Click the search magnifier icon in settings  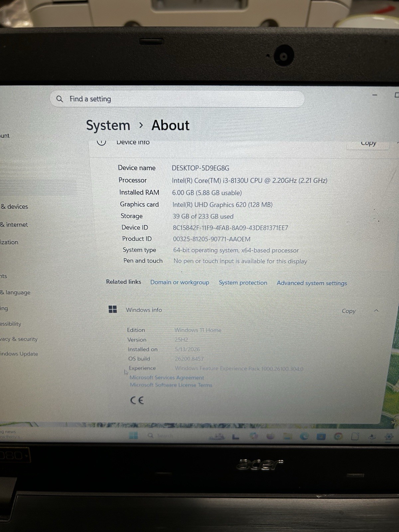[x=60, y=99]
